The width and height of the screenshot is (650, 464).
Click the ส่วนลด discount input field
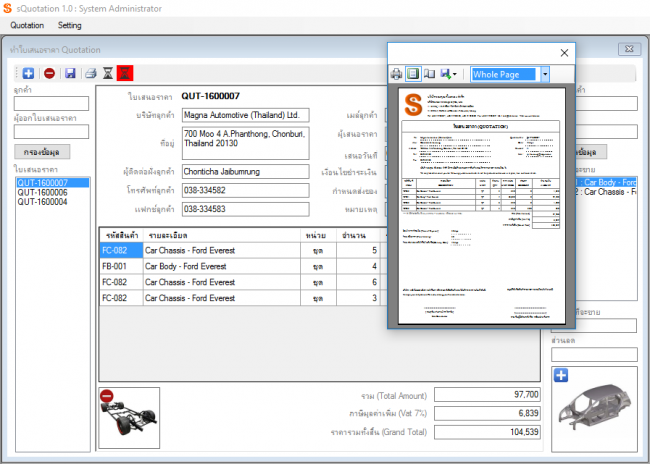click(594, 355)
